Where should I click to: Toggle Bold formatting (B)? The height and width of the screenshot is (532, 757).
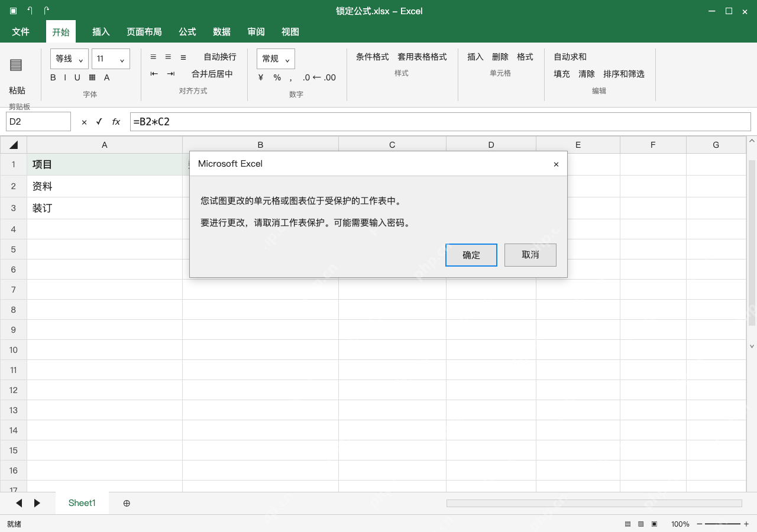click(53, 77)
